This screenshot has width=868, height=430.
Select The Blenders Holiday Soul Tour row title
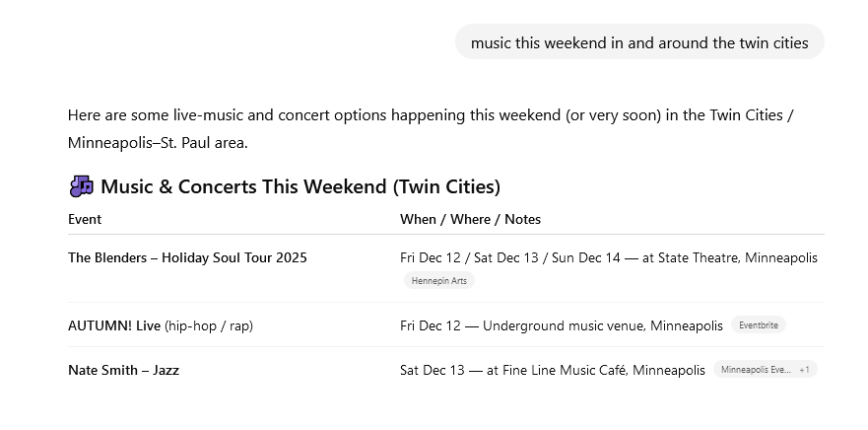click(x=187, y=257)
